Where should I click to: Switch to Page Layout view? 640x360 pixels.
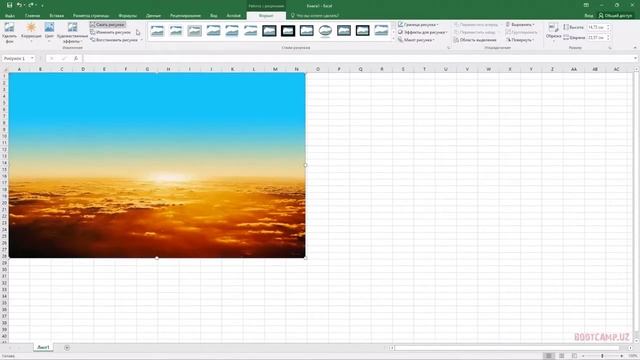tap(562, 356)
